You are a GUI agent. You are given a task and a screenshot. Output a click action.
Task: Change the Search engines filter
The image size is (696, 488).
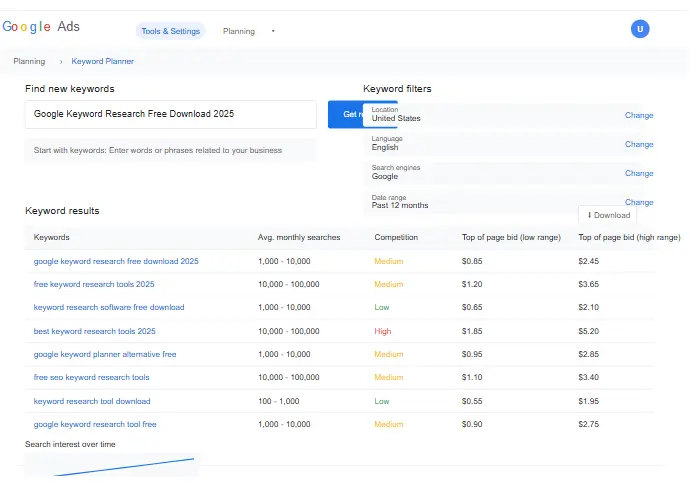(639, 173)
